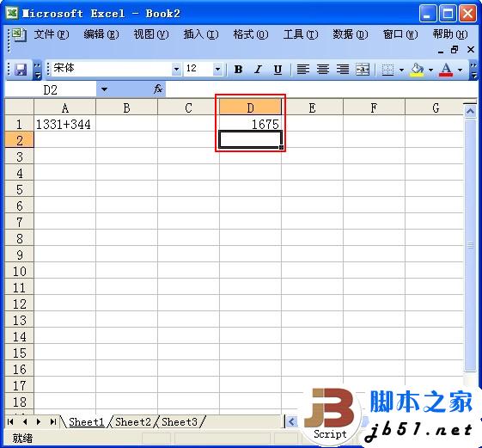Apply the Borders button

click(387, 70)
